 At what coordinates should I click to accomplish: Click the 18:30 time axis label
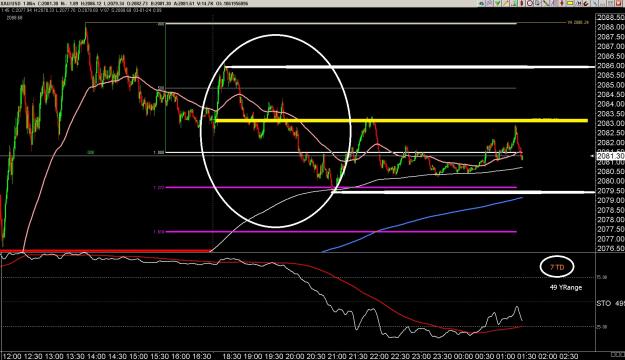coord(232,356)
